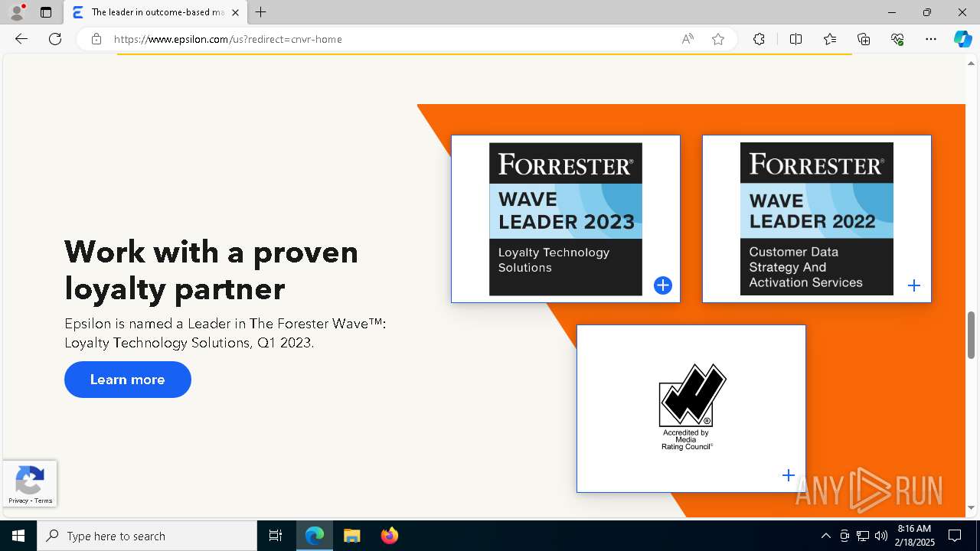Select the 'Epsilon is named a Leader' paragraph
Screen dimensions: 980x551
[x=225, y=333]
